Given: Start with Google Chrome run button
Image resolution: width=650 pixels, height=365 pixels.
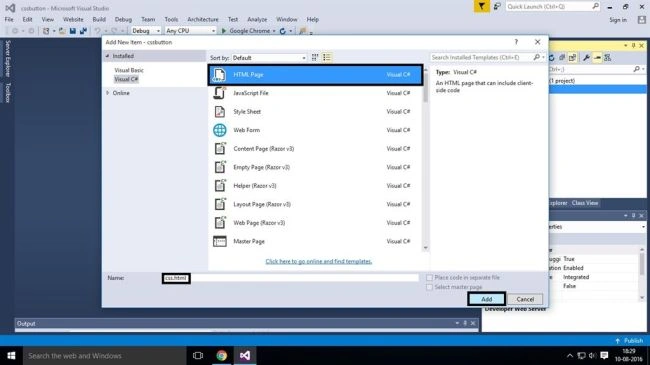Looking at the screenshot, I should [246, 31].
